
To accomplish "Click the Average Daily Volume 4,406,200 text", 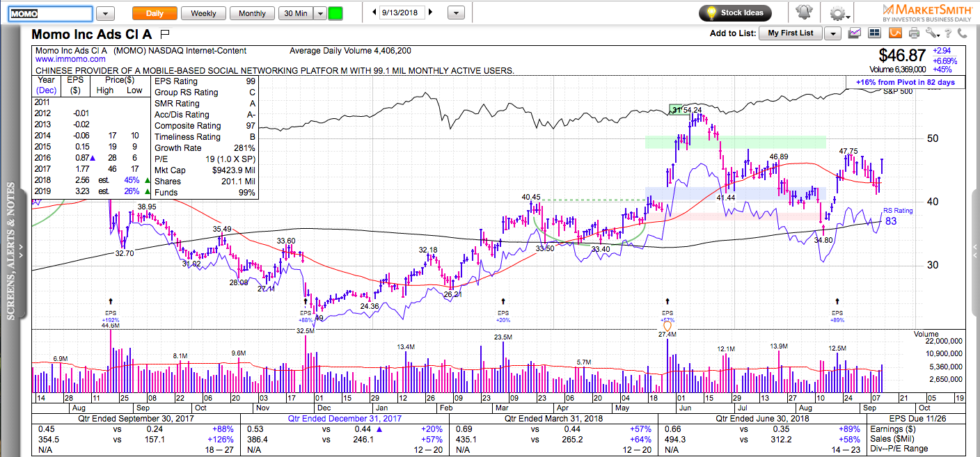I will click(x=350, y=51).
